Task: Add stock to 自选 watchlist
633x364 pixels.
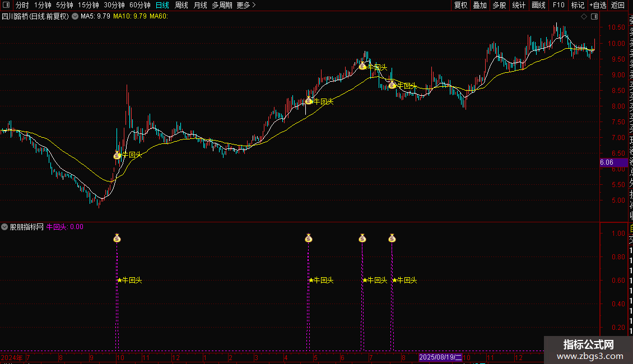Action: (598, 5)
